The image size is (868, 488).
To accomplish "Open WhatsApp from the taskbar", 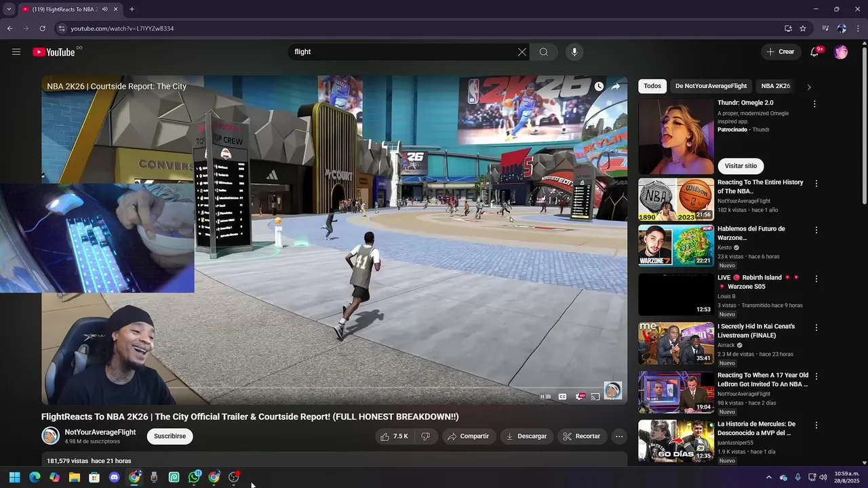I will click(194, 477).
